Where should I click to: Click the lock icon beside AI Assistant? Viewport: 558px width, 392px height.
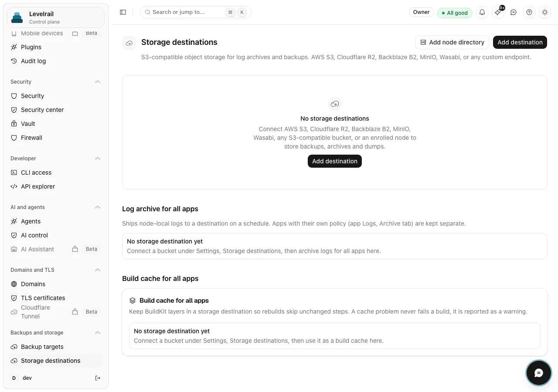75,249
